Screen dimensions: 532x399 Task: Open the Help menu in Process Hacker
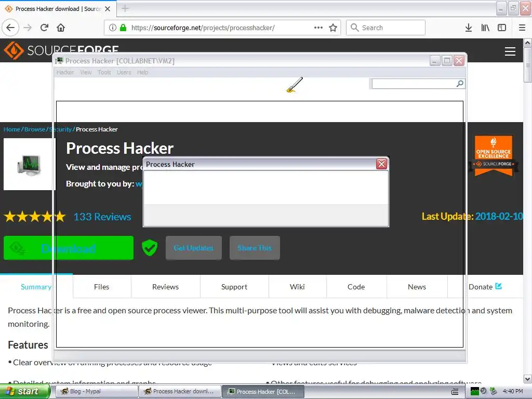(142, 72)
